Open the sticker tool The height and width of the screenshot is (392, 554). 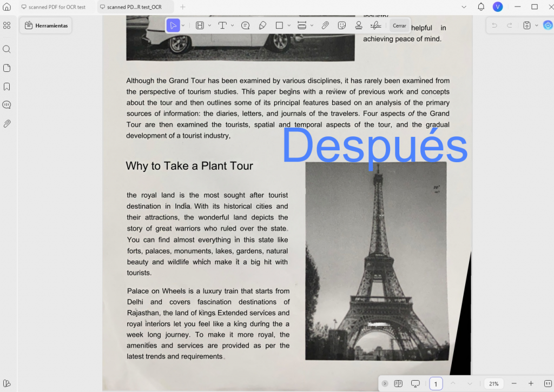coord(342,25)
